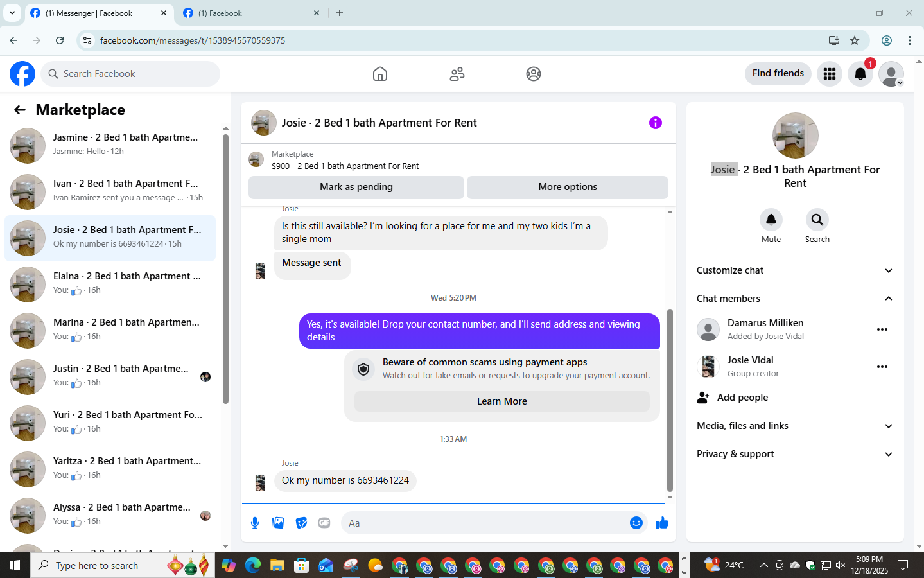Click the taskbar search box
Image resolution: width=924 pixels, height=578 pixels.
(x=123, y=565)
